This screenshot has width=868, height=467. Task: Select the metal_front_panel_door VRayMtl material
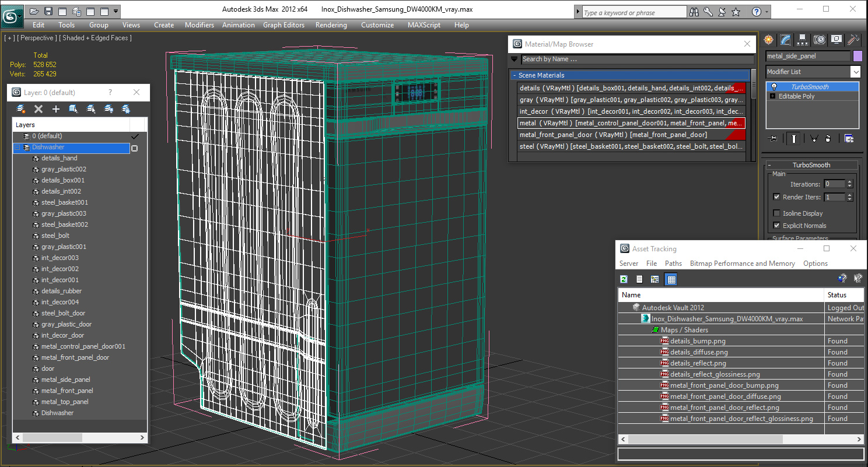[631, 135]
